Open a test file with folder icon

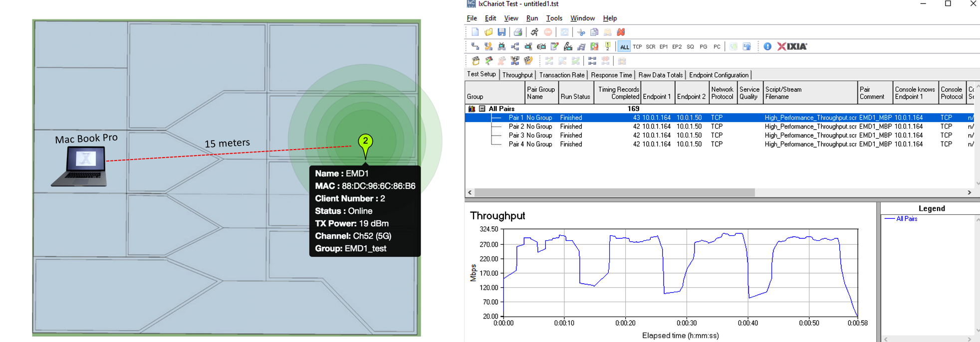489,32
